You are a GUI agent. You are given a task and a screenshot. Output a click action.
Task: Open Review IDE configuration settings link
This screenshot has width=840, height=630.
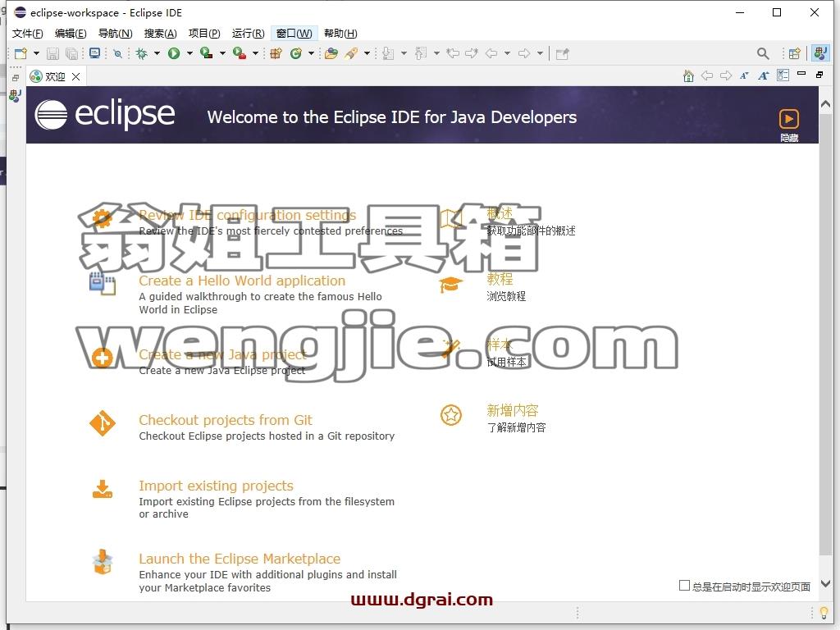[248, 215]
